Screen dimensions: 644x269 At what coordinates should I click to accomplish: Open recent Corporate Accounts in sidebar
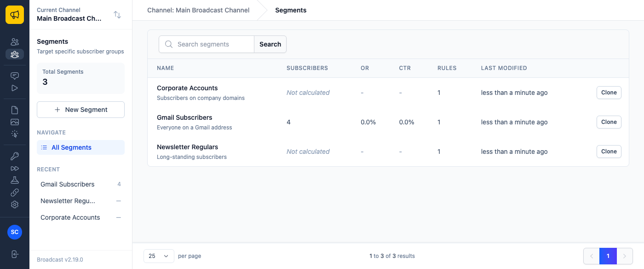coord(80,217)
